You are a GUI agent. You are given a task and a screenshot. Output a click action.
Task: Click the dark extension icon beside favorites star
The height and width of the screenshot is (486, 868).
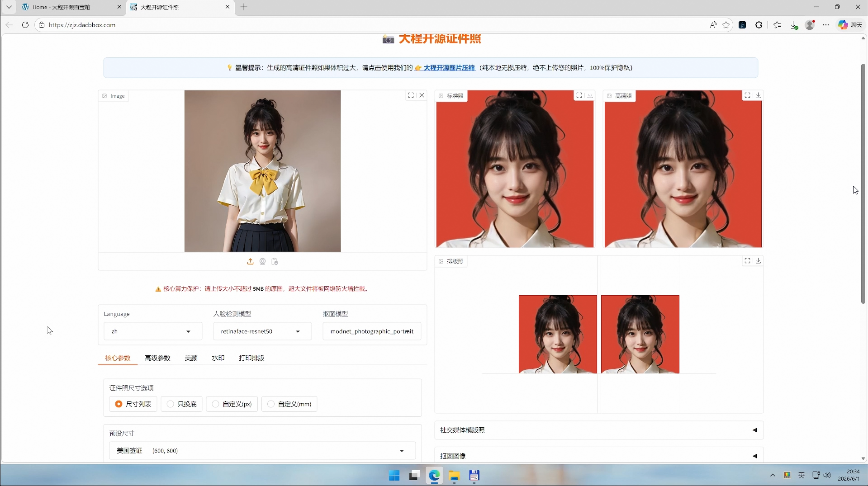point(742,25)
